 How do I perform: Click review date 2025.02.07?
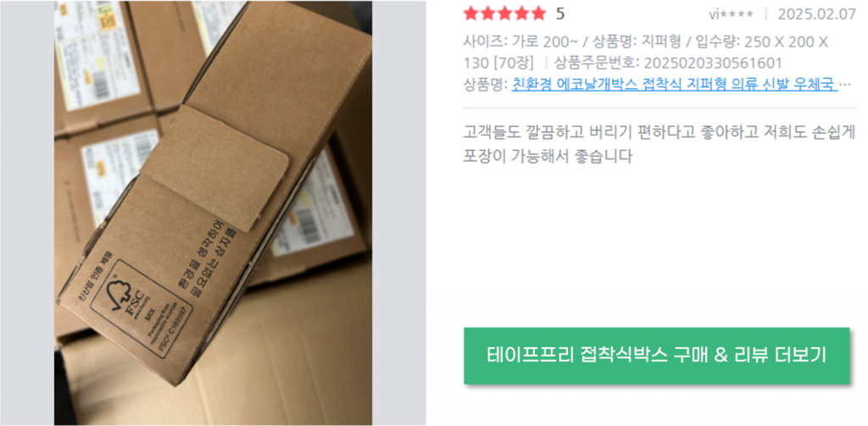pos(816,14)
